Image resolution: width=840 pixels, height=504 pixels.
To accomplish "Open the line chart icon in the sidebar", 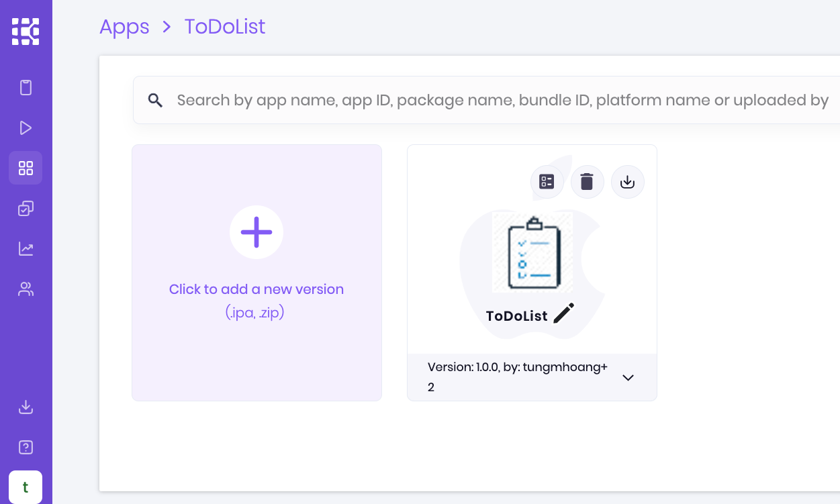I will 26,249.
